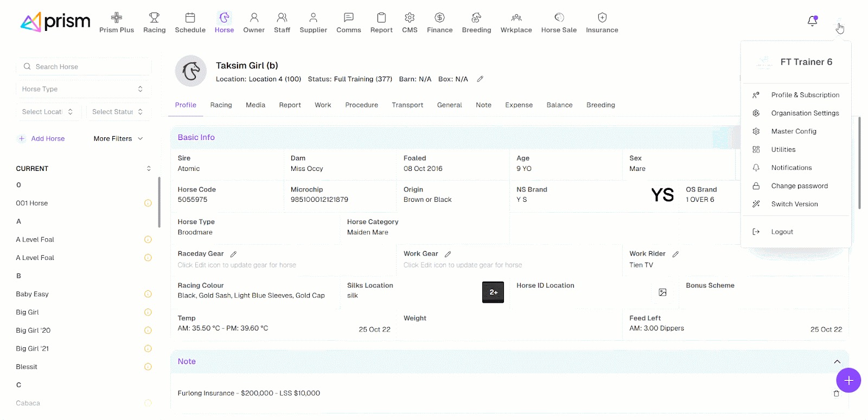Select Blessit from the horse list
The width and height of the screenshot is (868, 420).
click(27, 367)
